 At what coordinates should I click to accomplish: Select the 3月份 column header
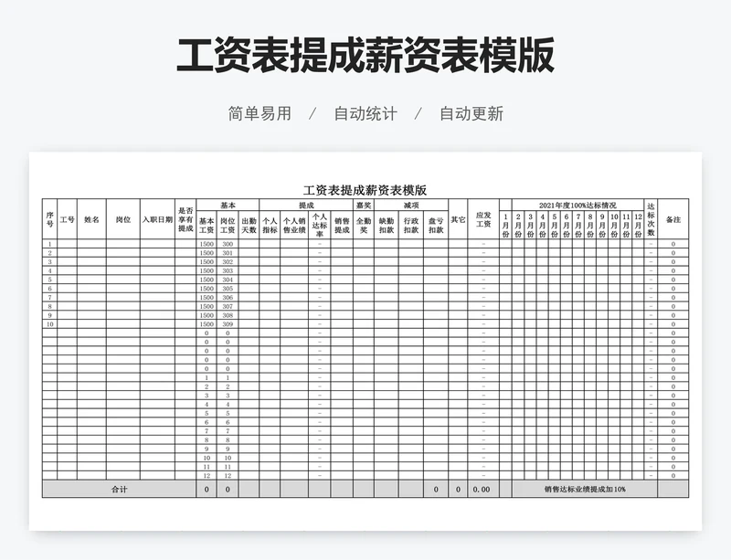point(530,226)
